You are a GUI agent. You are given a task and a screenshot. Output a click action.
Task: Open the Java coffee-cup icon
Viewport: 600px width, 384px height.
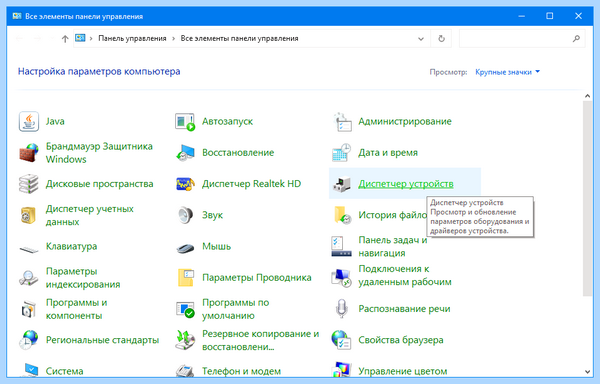coord(29,122)
